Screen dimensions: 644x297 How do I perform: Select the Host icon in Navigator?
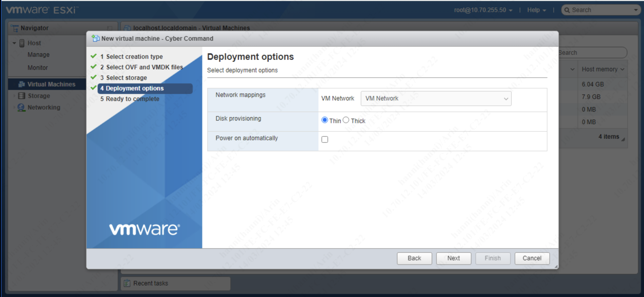(22, 43)
